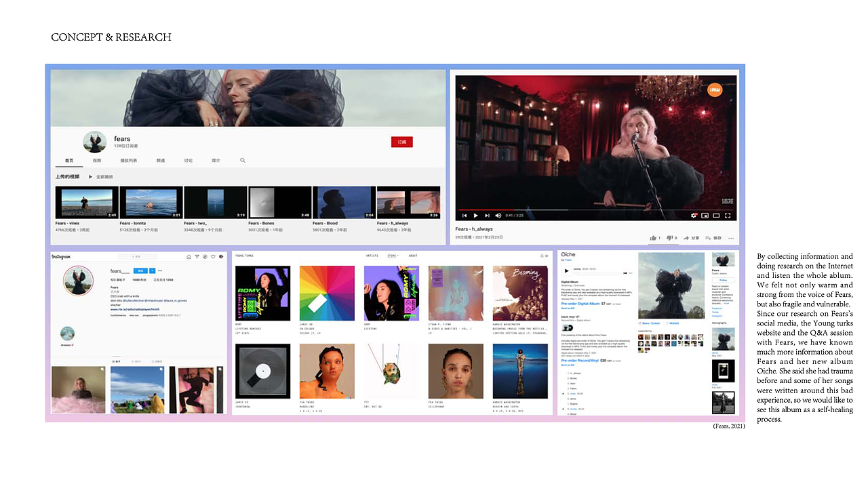
Task: Open FKA twigs Cellophane cover
Action: click(x=456, y=371)
